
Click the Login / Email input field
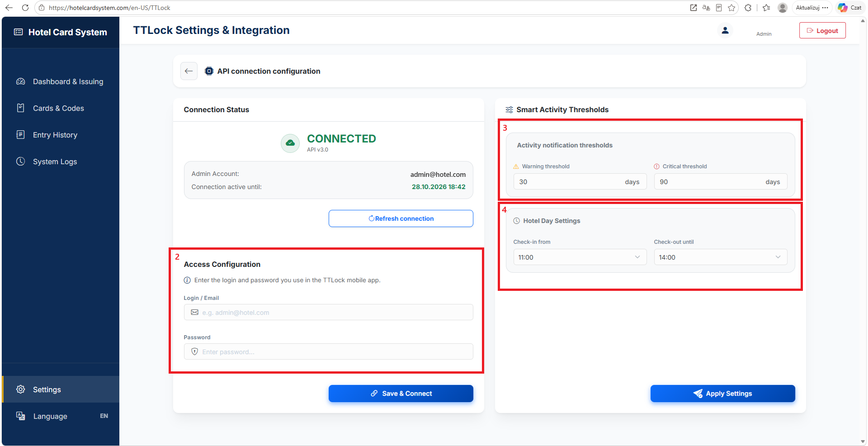(329, 312)
